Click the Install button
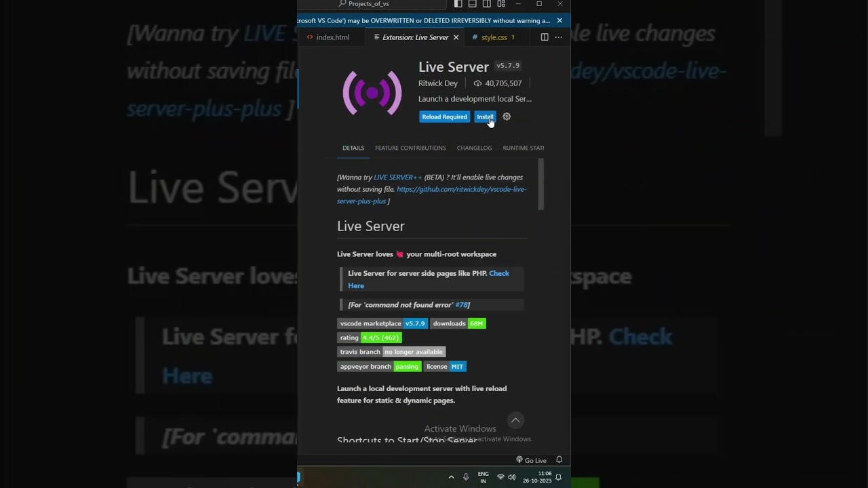The height and width of the screenshot is (488, 868). [x=485, y=117]
